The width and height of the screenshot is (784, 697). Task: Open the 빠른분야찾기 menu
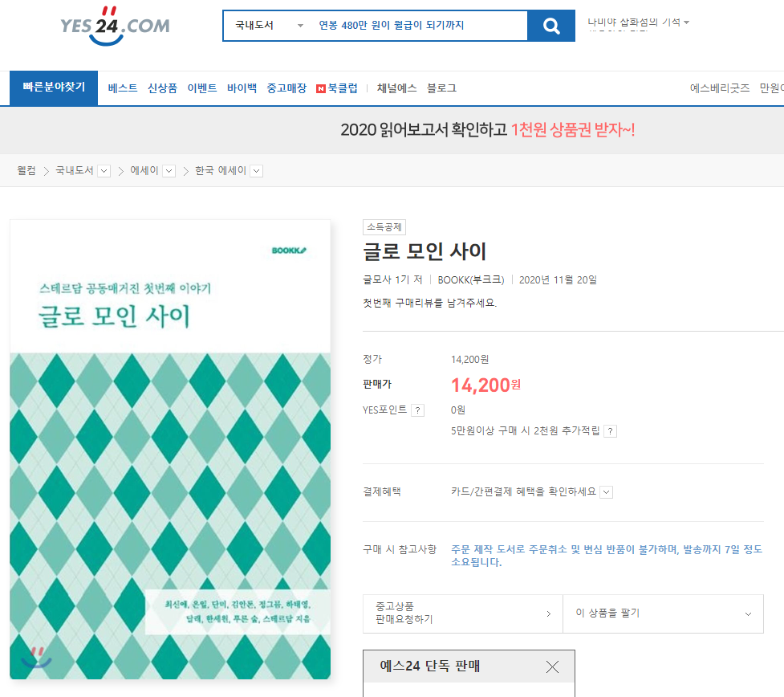pos(54,88)
